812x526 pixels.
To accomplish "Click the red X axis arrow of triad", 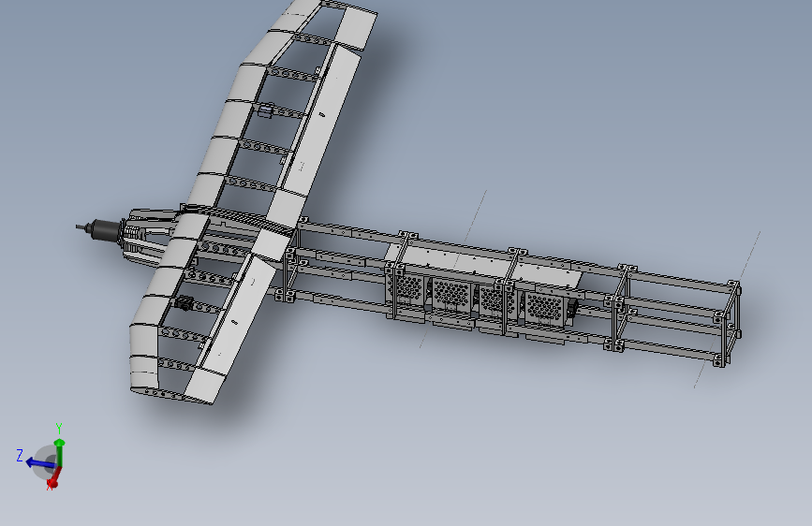I will point(55,478).
